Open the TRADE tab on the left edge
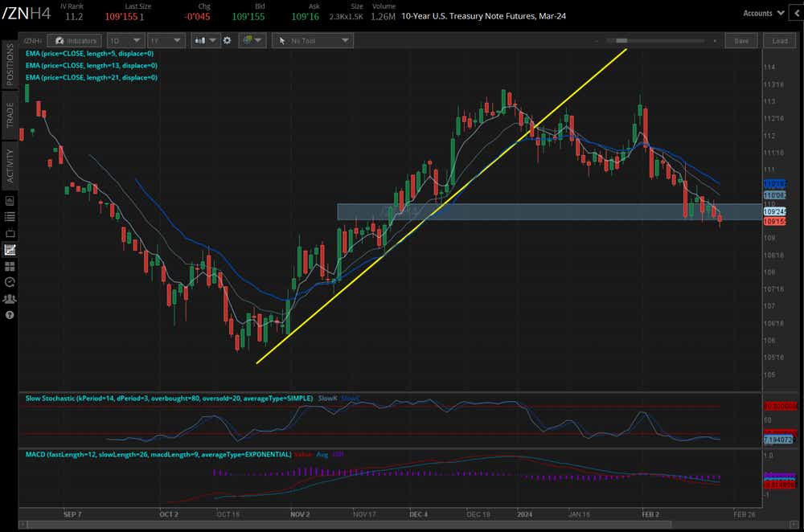 point(9,108)
